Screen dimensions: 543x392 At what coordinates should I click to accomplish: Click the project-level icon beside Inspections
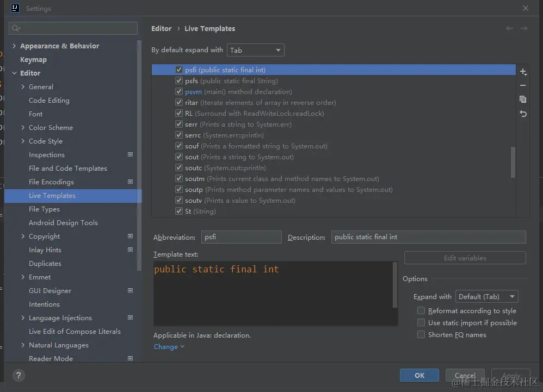[x=130, y=154]
